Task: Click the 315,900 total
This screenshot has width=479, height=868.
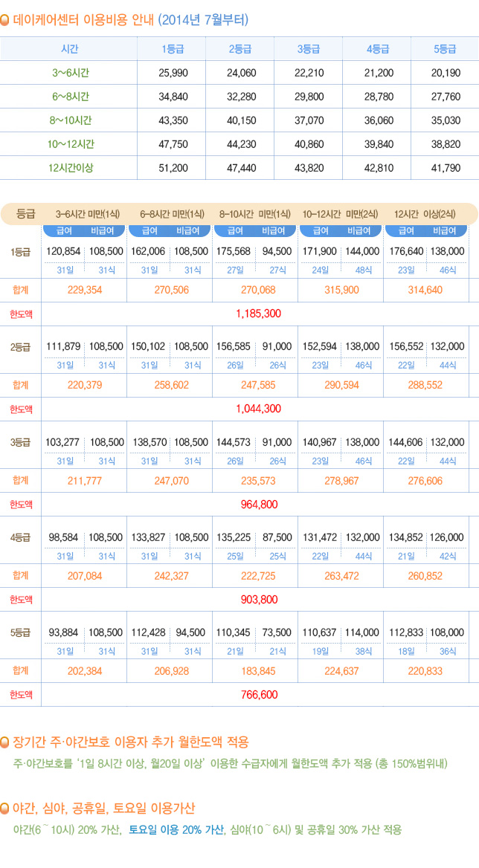Action: tap(341, 290)
